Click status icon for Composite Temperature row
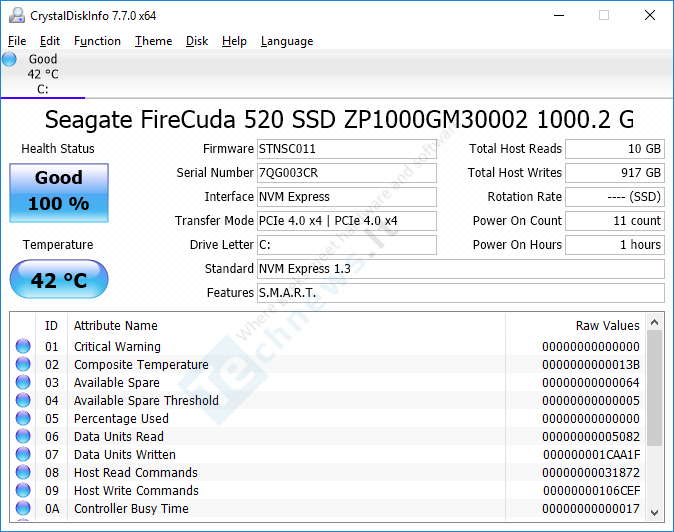 pos(23,364)
